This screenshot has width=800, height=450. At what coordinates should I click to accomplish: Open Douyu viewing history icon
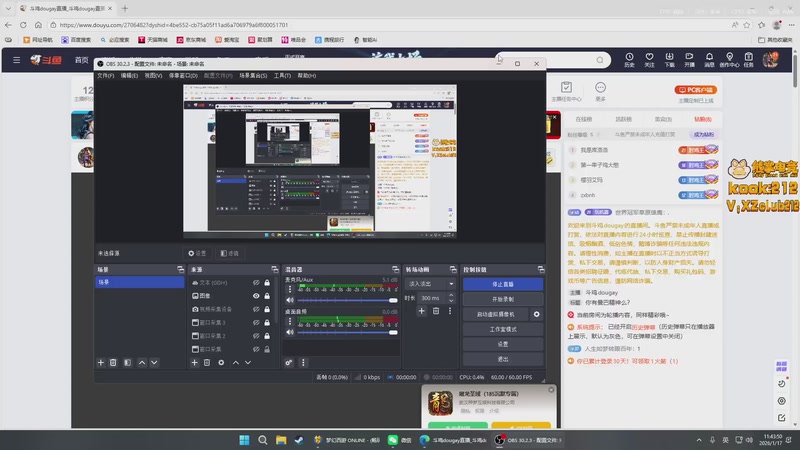point(629,60)
